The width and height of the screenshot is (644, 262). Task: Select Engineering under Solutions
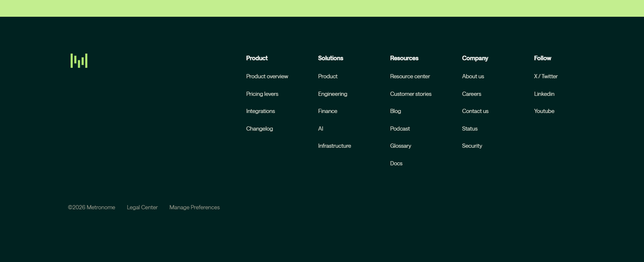(x=333, y=94)
